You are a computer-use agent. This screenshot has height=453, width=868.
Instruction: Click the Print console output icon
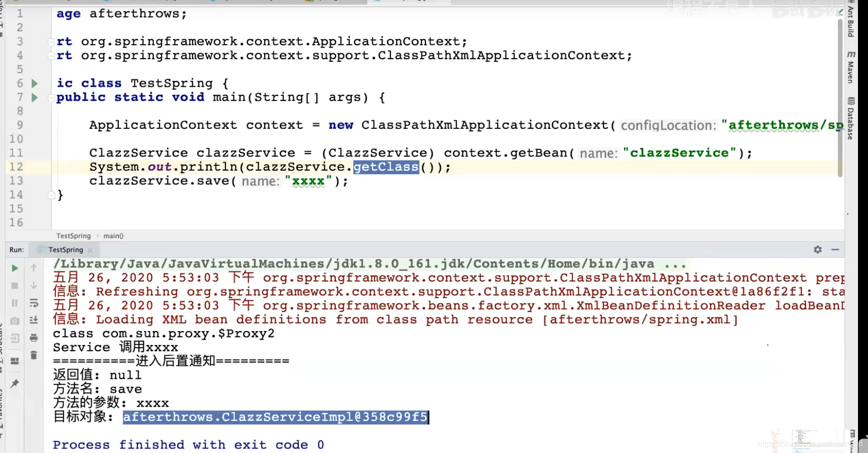(34, 338)
